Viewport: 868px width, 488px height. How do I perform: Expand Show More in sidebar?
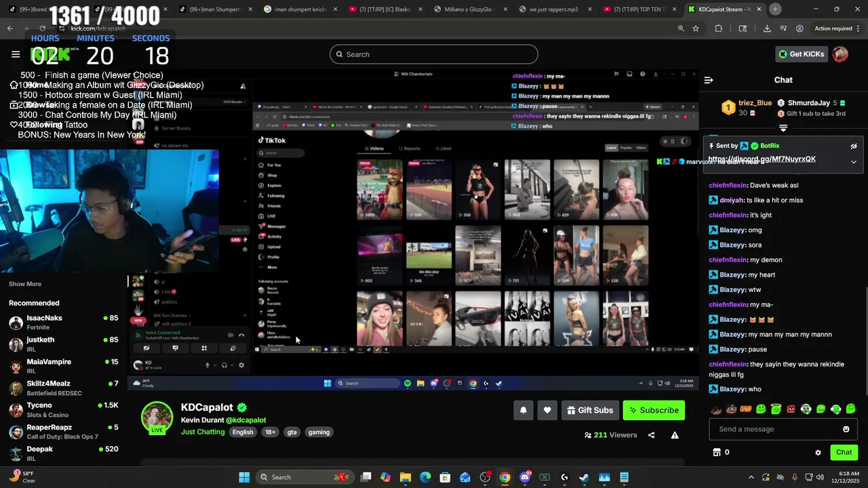(25, 284)
